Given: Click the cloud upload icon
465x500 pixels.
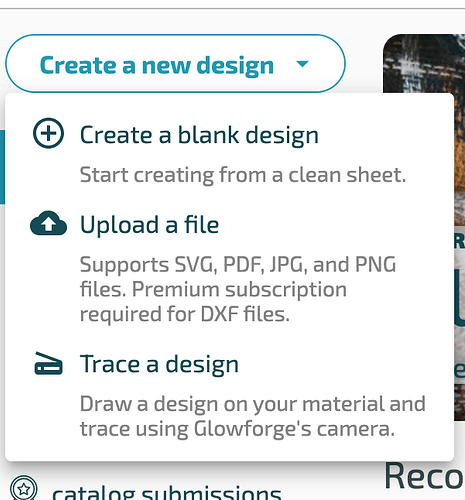Looking at the screenshot, I should click(48, 223).
